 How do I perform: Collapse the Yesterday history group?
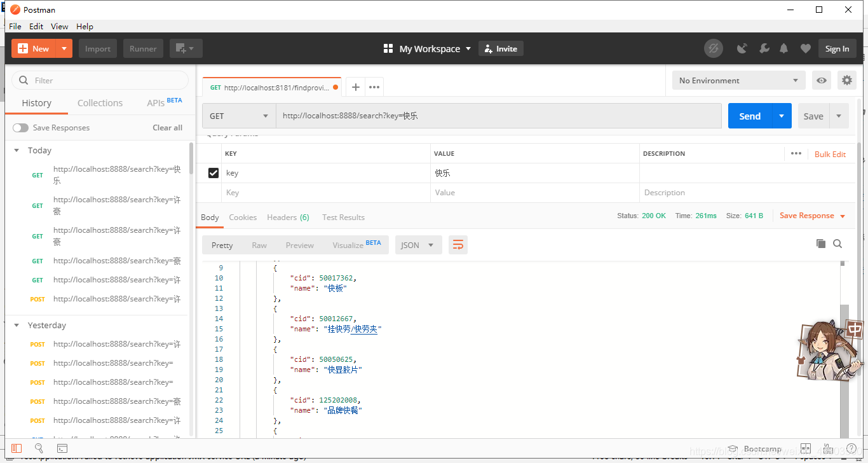pyautogui.click(x=17, y=326)
